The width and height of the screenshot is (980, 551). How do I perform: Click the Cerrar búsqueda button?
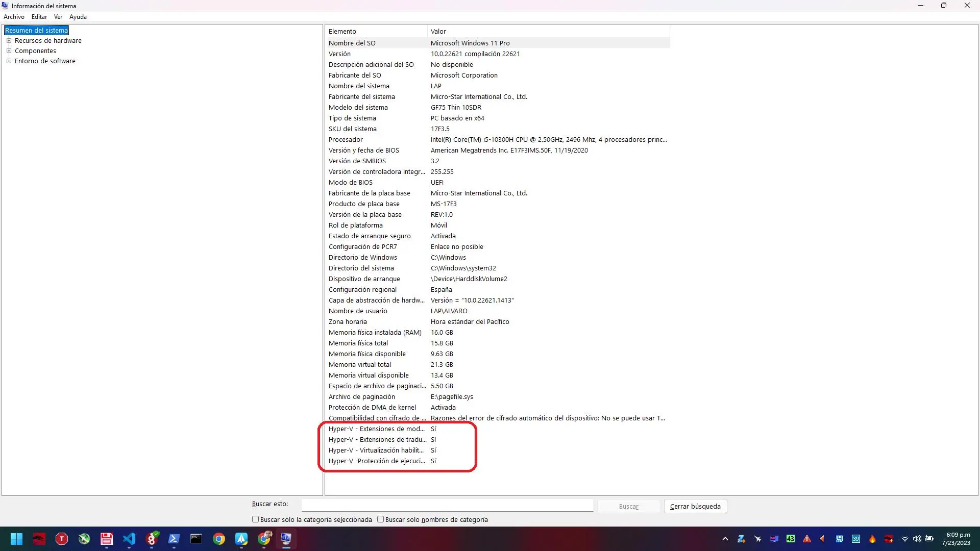[695, 506]
